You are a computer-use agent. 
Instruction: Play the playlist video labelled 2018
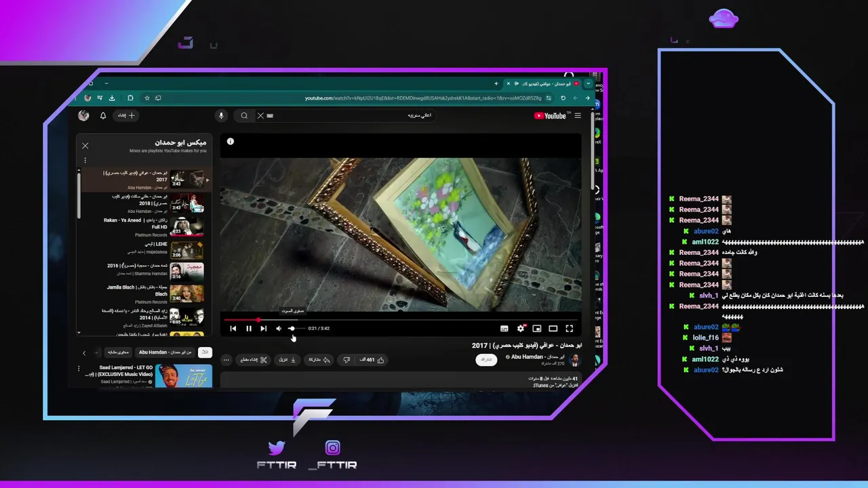[145, 203]
